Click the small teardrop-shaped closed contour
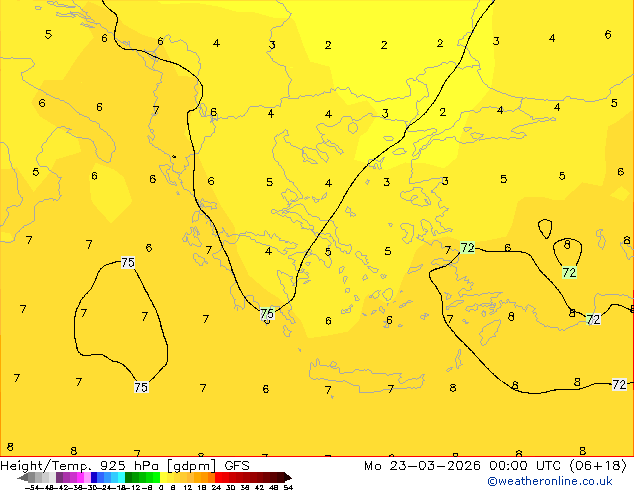Screen dimensions: 634x490 pos(545,228)
